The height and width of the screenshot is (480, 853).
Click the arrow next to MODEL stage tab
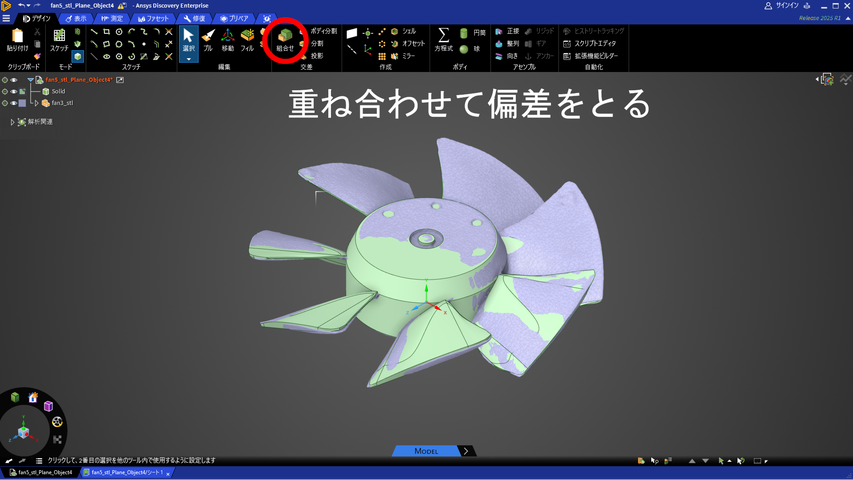(x=466, y=451)
